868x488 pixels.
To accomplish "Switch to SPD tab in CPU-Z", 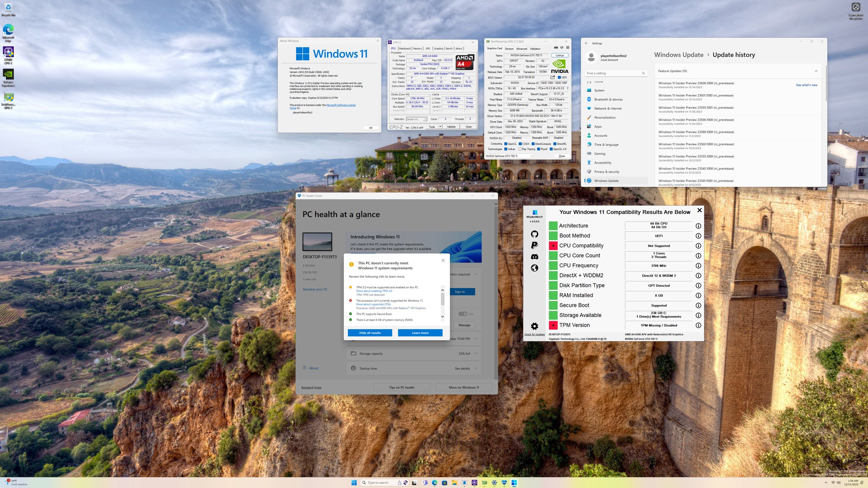I will (x=428, y=48).
